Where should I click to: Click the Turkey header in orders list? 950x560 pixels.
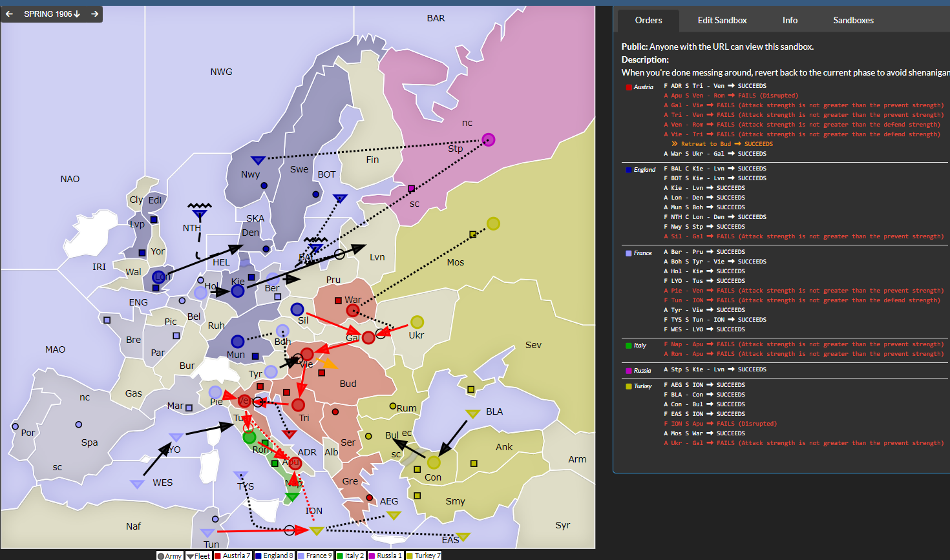[639, 386]
